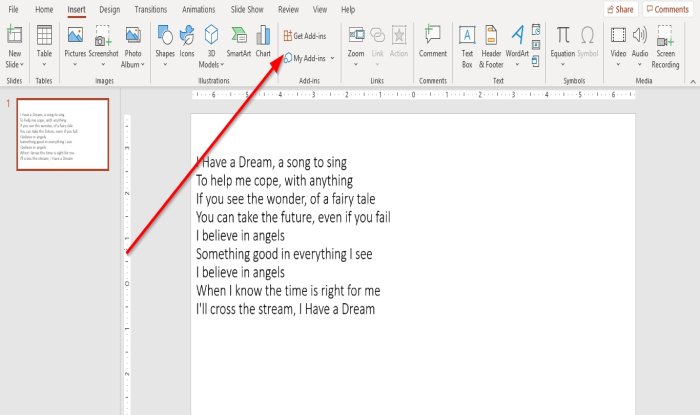The image size is (700, 415).
Task: Expand the WordArt dropdown arrow
Action: tap(517, 65)
